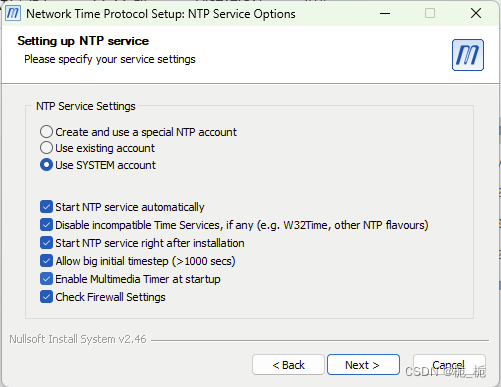Click the Please specify your service settings text
The image size is (501, 387).
(110, 59)
